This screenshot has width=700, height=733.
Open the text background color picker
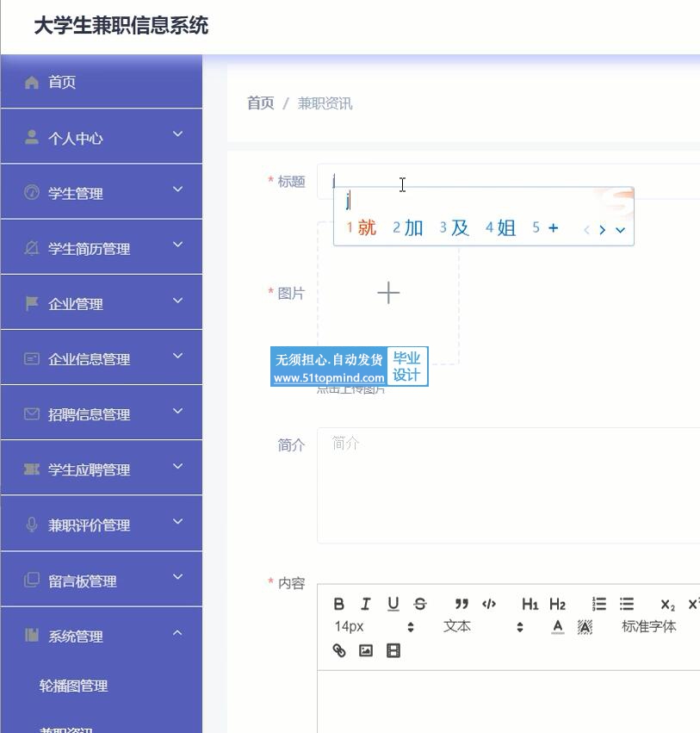coord(585,627)
